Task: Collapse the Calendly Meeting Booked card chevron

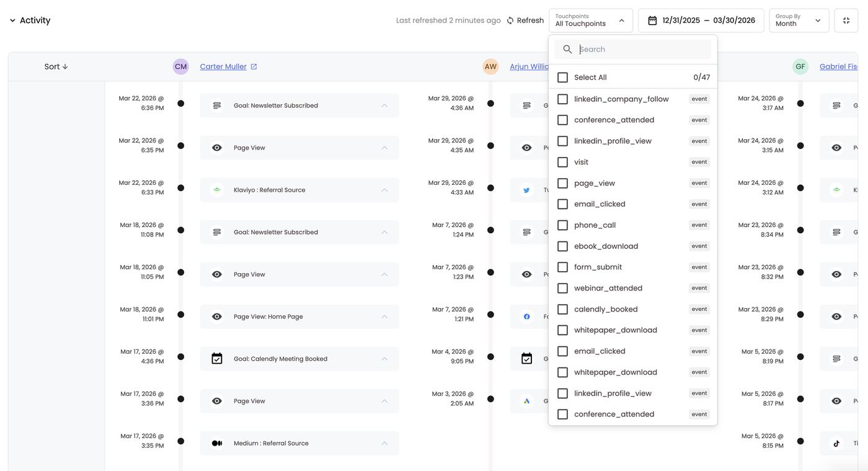Action: tap(384, 359)
